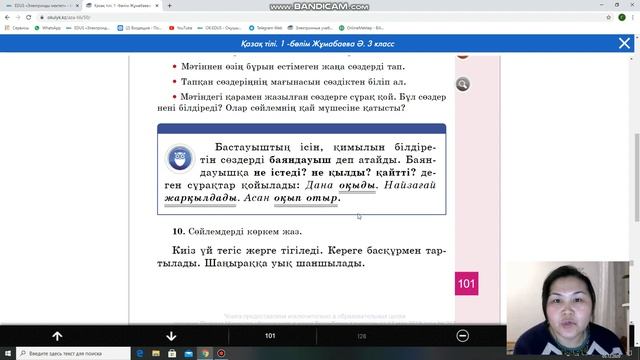Open Microsoft Store from the taskbar
Viewport: 640px width, 360px height.
coord(172,353)
